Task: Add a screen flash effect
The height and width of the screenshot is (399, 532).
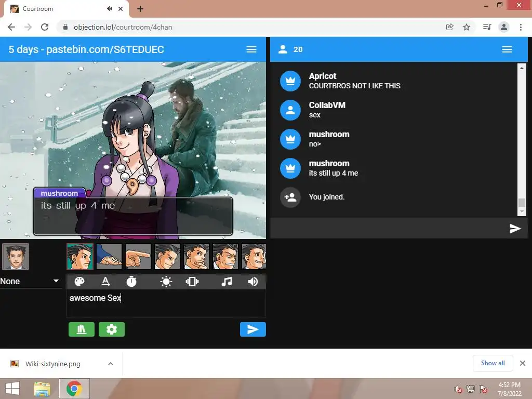Action: click(166, 282)
